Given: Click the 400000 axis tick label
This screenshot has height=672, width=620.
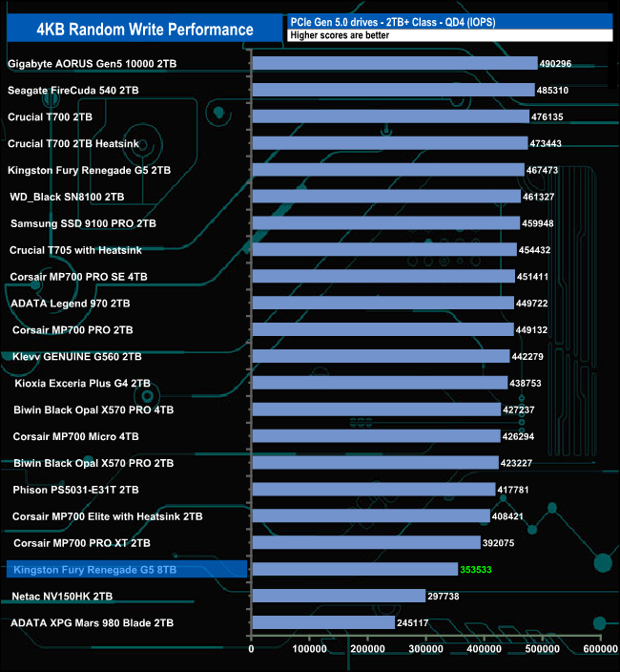Looking at the screenshot, I should [x=484, y=649].
